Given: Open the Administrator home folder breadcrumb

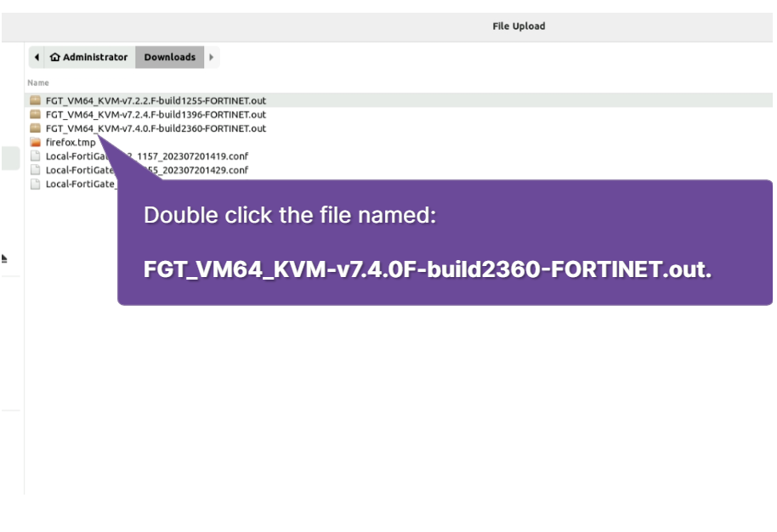Looking at the screenshot, I should pyautogui.click(x=90, y=58).
